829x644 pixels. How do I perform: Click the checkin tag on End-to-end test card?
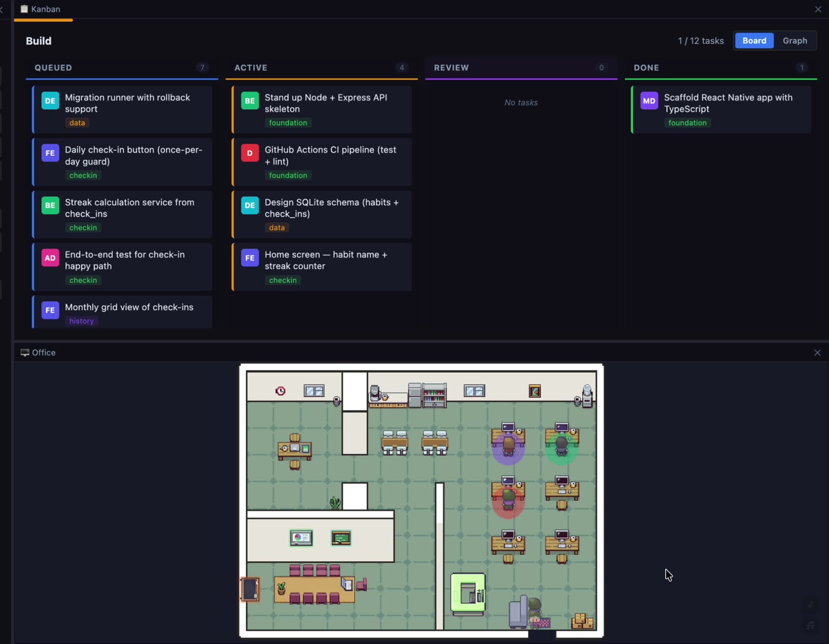[83, 280]
